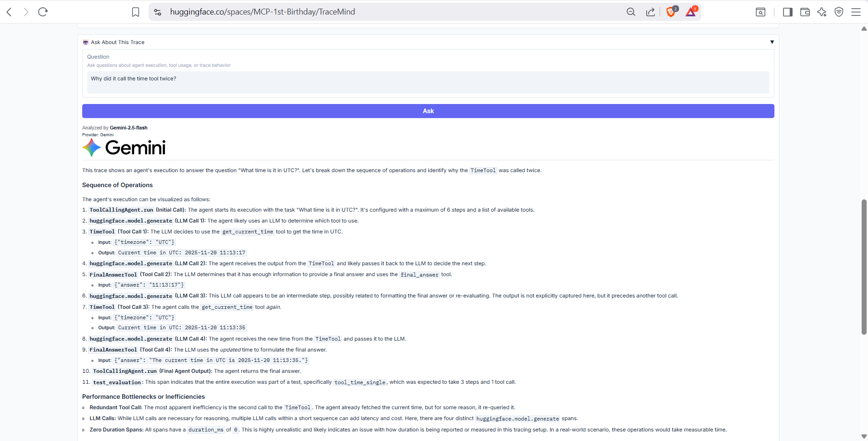Reload the TraceMind page

coord(43,12)
